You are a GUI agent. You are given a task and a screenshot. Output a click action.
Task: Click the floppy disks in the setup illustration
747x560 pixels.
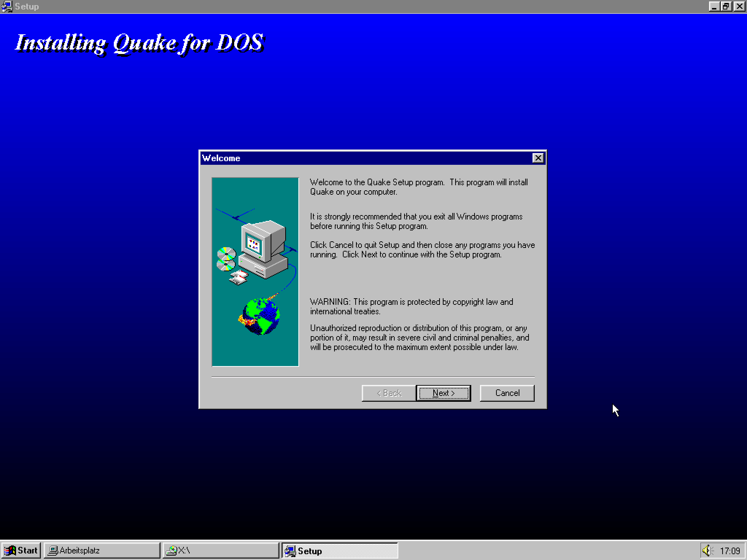click(239, 277)
